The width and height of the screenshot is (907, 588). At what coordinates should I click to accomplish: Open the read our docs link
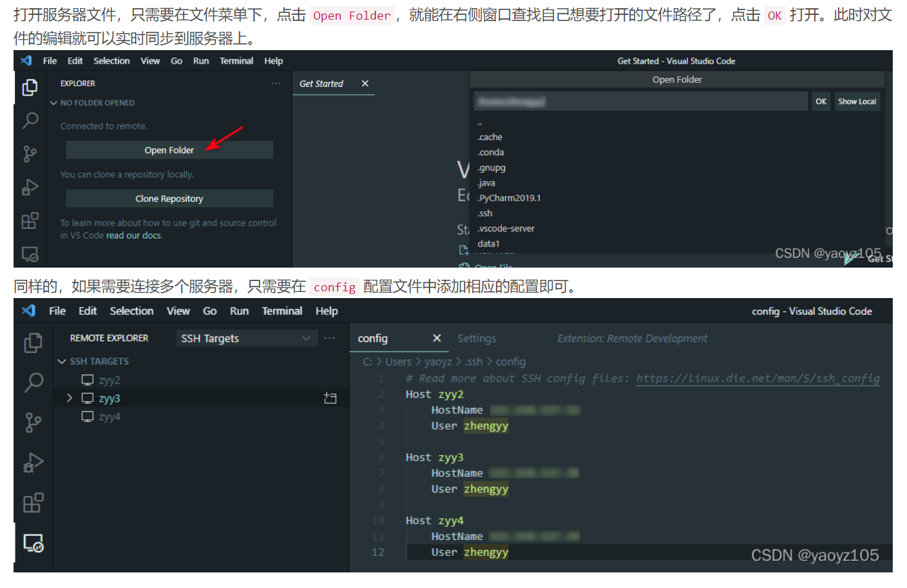[x=134, y=236]
